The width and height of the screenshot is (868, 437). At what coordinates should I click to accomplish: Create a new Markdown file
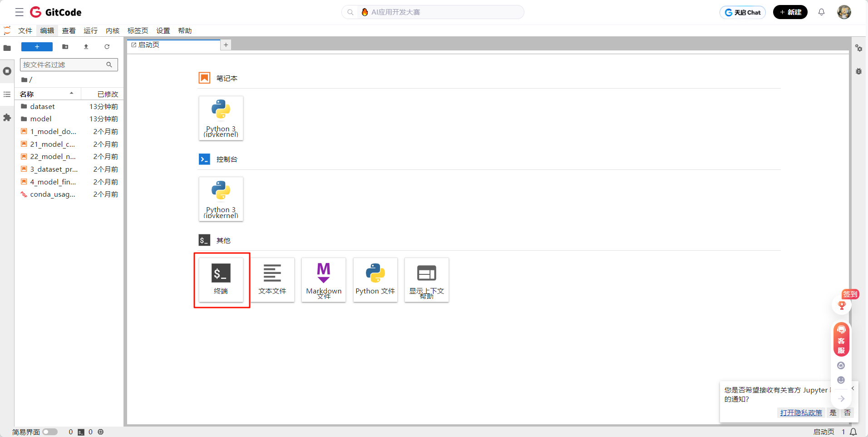click(x=324, y=280)
